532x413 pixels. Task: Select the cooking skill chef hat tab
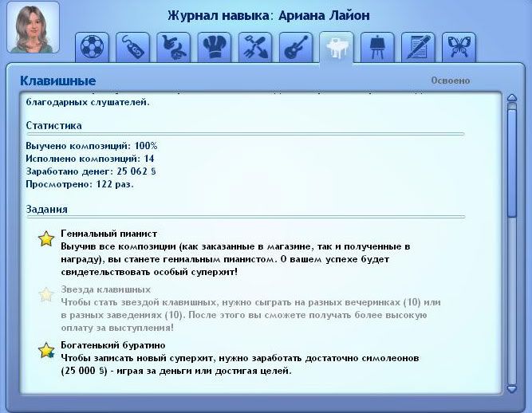[x=214, y=47]
